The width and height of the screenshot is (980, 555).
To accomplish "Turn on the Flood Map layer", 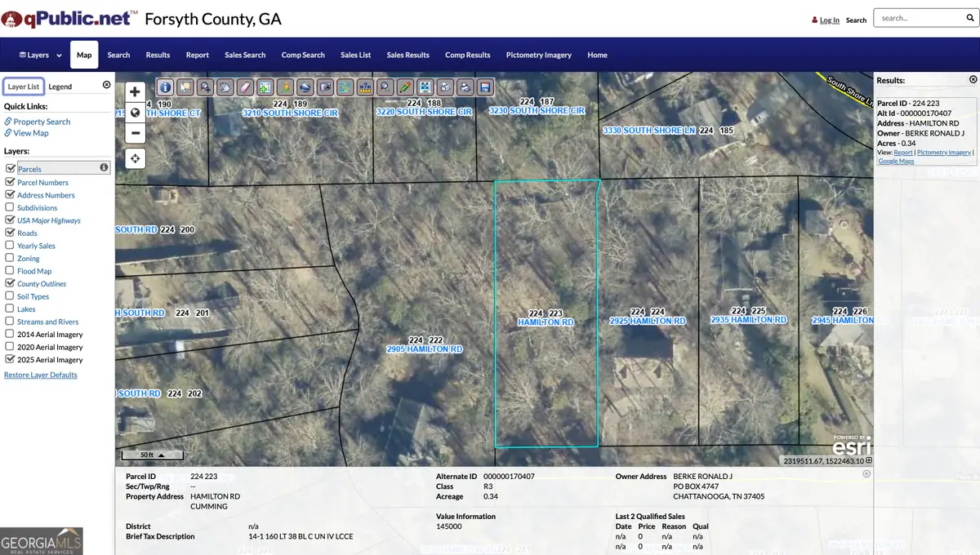I will 7,270.
